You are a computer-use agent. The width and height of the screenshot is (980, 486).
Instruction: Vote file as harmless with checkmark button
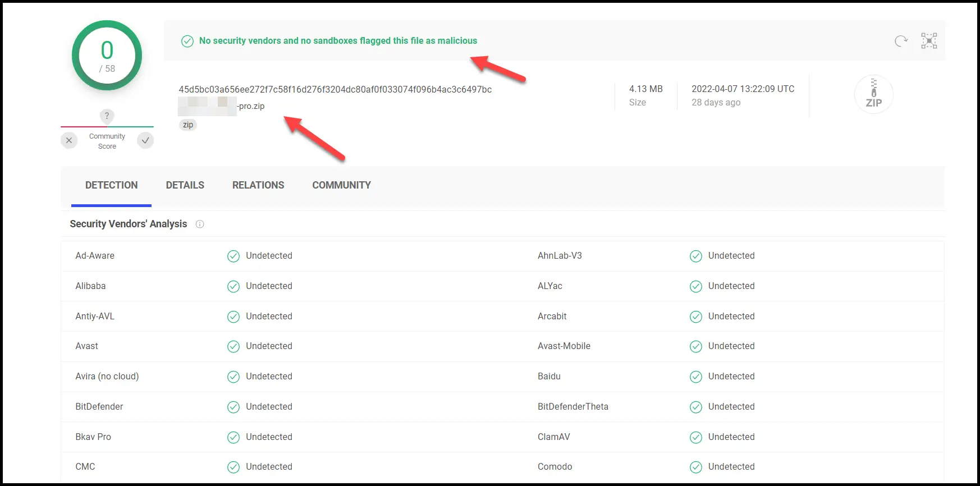145,140
